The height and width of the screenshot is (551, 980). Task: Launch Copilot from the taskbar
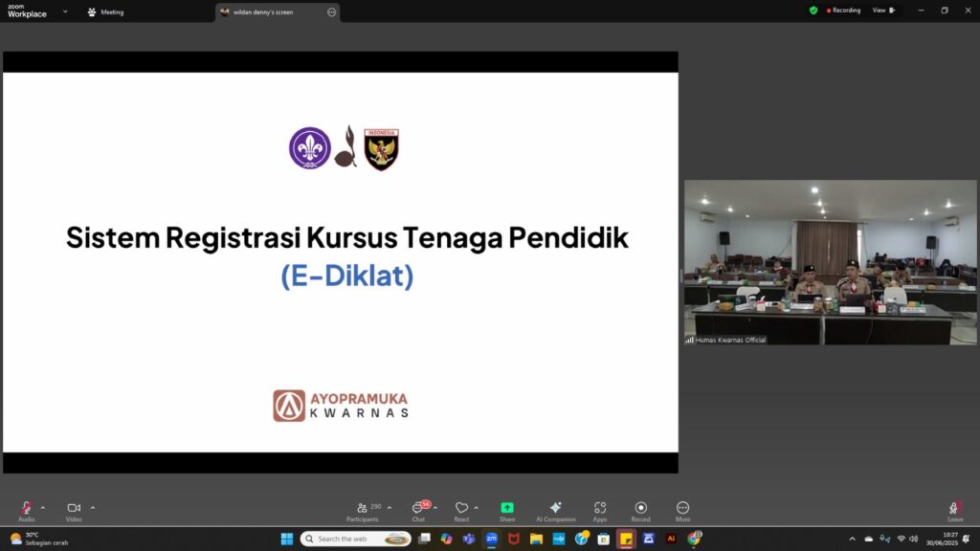point(446,539)
